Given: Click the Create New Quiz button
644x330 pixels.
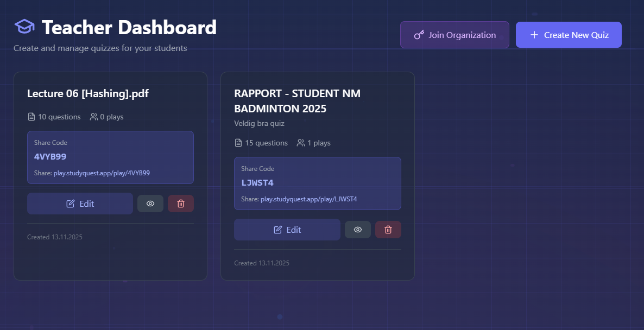Looking at the screenshot, I should pyautogui.click(x=569, y=34).
